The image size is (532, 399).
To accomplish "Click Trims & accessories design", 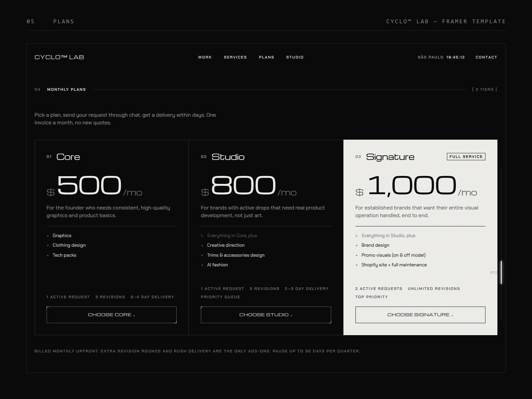I will coord(236,255).
